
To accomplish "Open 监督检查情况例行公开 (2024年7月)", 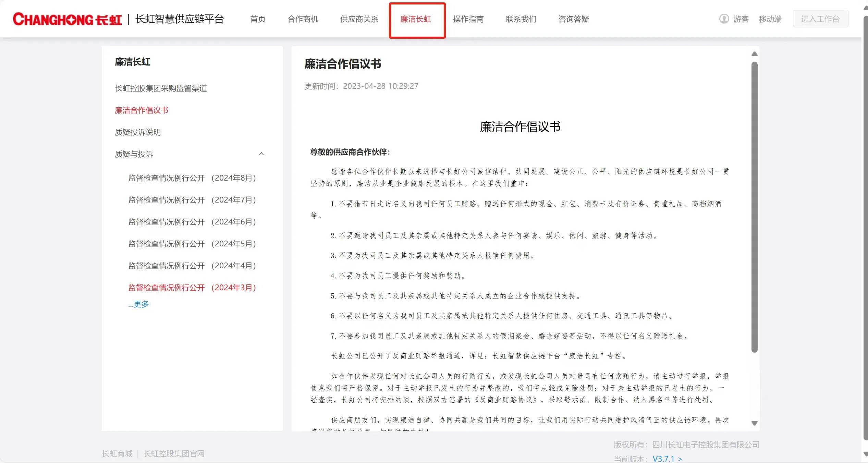I will click(x=192, y=200).
